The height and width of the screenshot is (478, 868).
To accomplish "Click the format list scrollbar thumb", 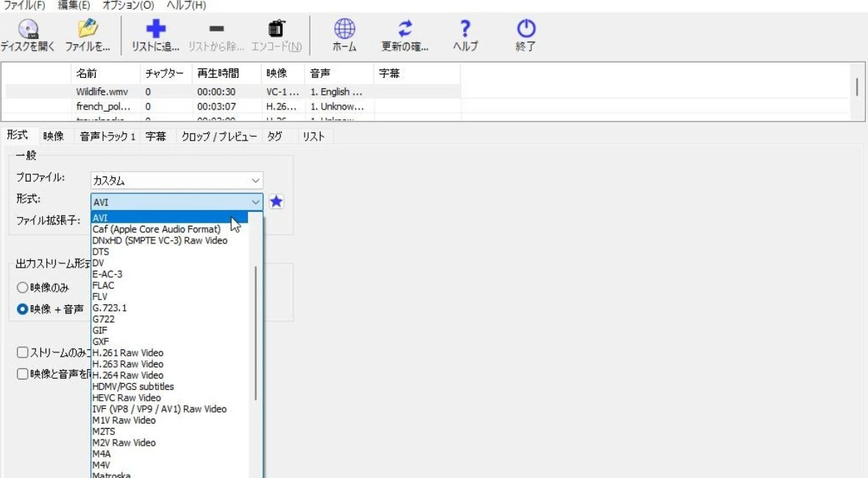I will (255, 333).
